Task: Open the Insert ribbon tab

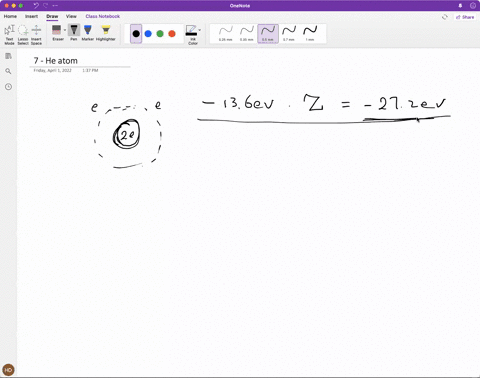Action: coord(31,16)
